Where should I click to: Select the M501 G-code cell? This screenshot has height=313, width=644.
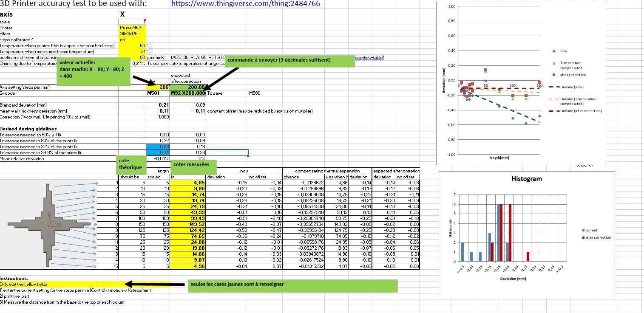pos(158,93)
